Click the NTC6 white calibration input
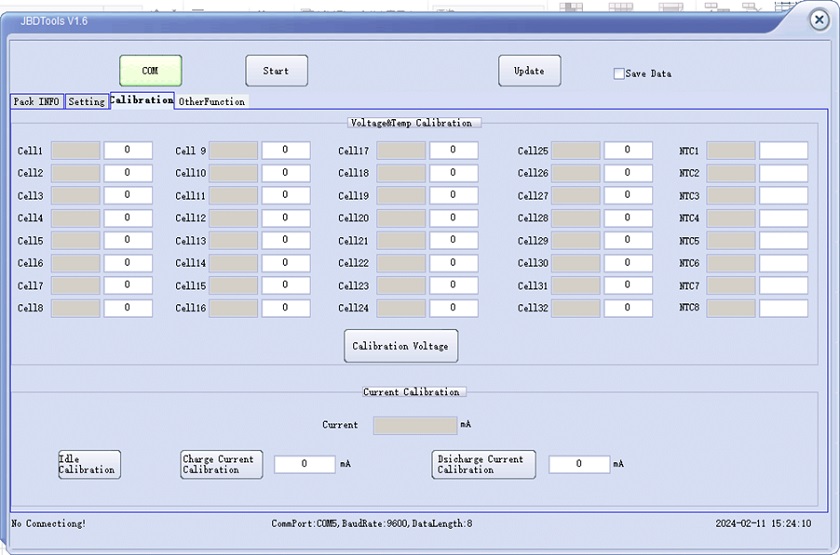 click(784, 262)
